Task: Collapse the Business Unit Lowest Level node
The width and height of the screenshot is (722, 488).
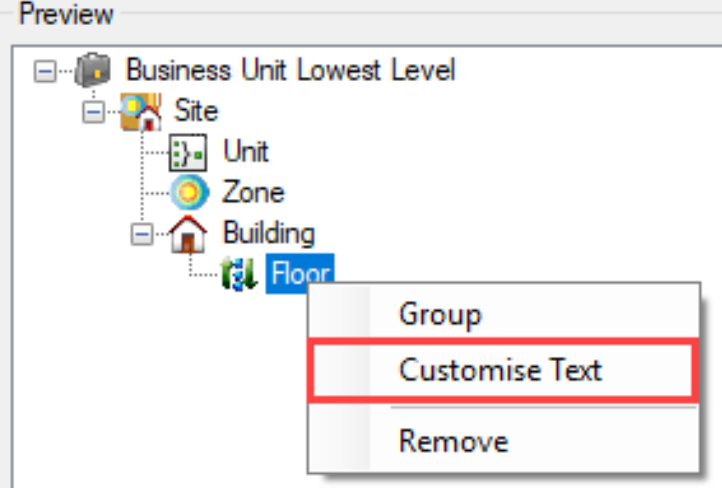Action: 43,72
